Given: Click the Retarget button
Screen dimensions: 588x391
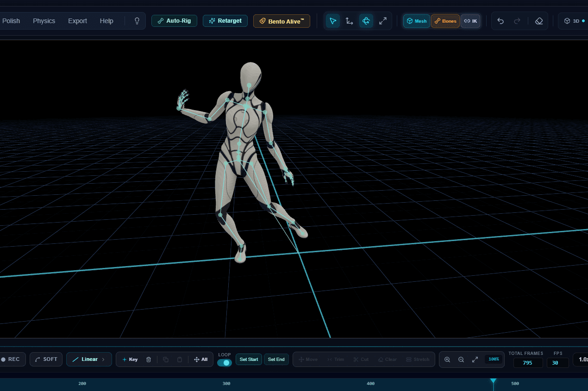Looking at the screenshot, I should pyautogui.click(x=225, y=21).
